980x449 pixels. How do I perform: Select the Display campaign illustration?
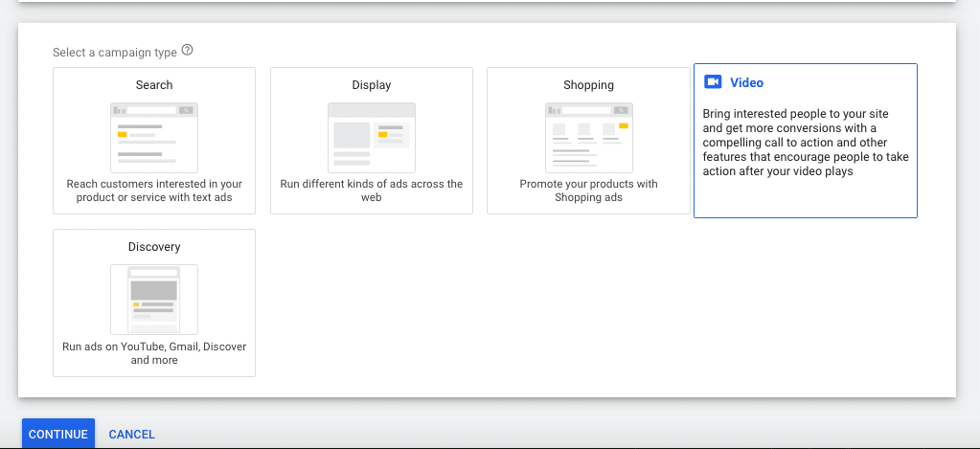[372, 138]
